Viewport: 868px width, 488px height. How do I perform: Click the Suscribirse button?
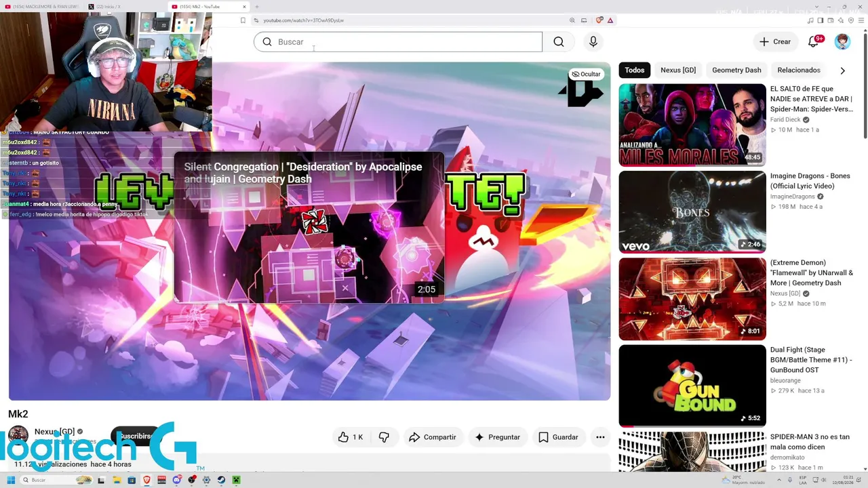[x=136, y=436]
